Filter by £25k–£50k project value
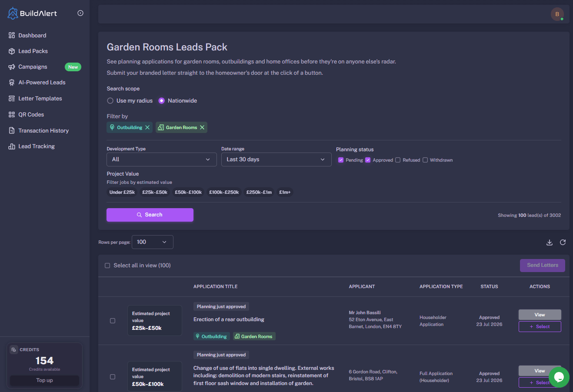The height and width of the screenshot is (392, 573). (x=155, y=192)
